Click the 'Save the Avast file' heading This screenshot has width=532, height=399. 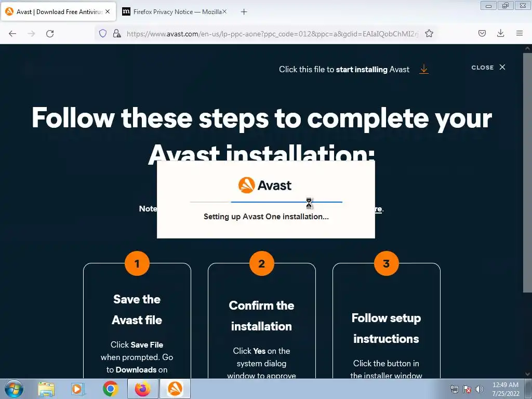pos(137,310)
